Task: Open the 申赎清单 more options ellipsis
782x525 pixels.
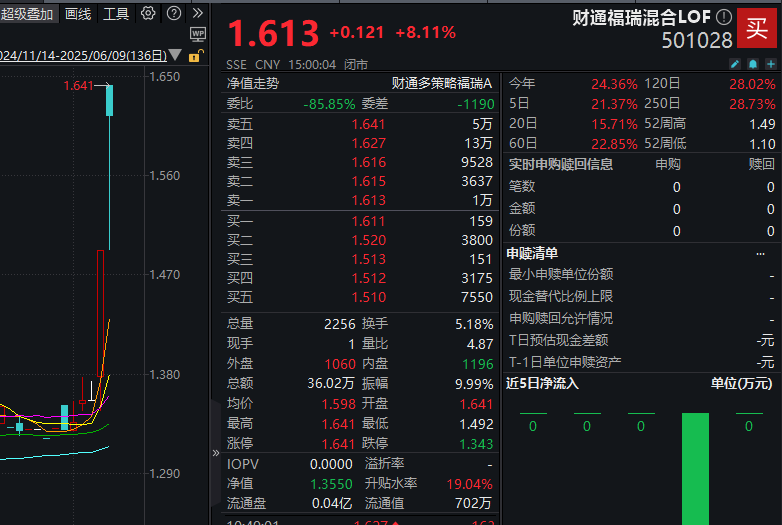Action: coord(760,254)
